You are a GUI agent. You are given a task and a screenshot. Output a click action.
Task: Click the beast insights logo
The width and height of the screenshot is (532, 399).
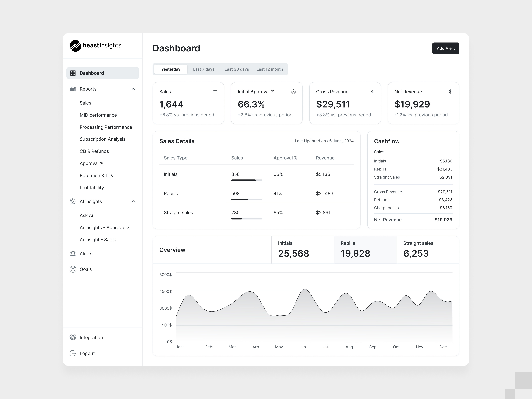pos(95,46)
